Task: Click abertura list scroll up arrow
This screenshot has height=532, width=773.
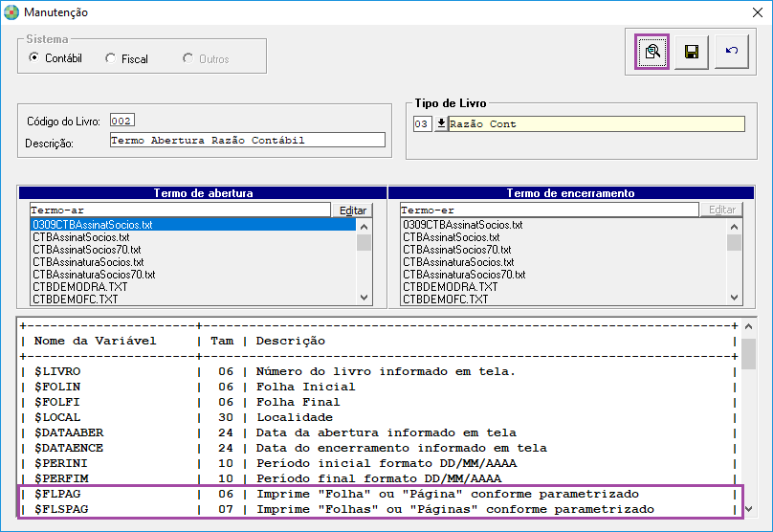Action: pyautogui.click(x=364, y=227)
